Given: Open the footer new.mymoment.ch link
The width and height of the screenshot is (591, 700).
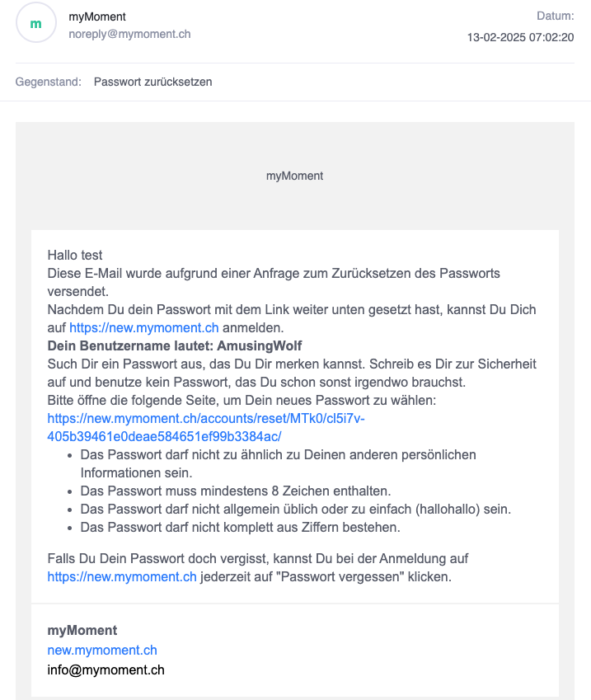Looking at the screenshot, I should [102, 650].
